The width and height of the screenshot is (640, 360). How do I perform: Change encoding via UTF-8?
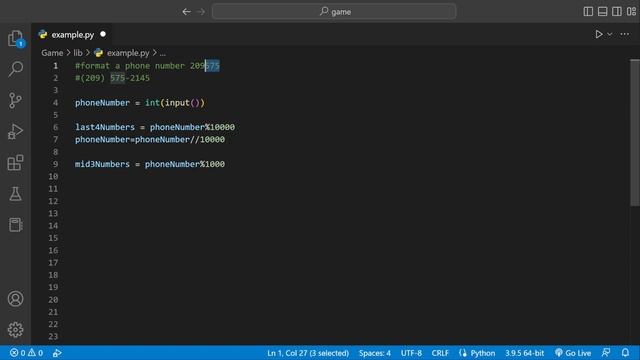click(x=411, y=353)
